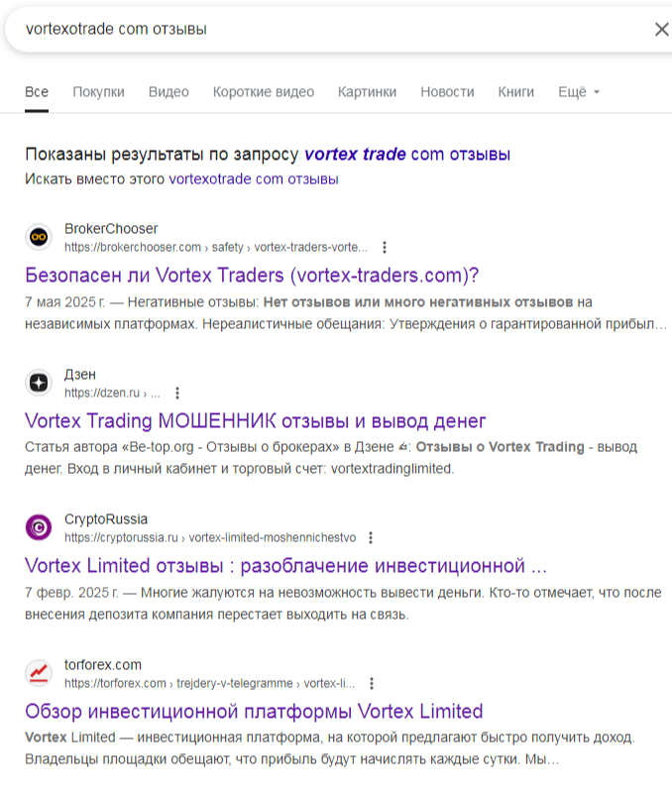Click the BrokerChooser site favicon
This screenshot has width=672, height=796.
click(x=39, y=237)
